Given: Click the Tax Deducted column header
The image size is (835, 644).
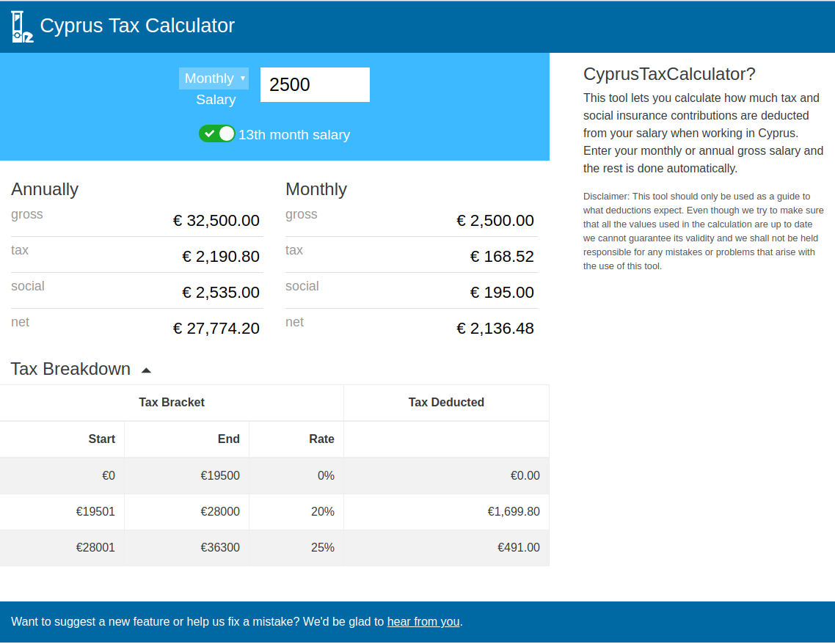Looking at the screenshot, I should pos(446,403).
